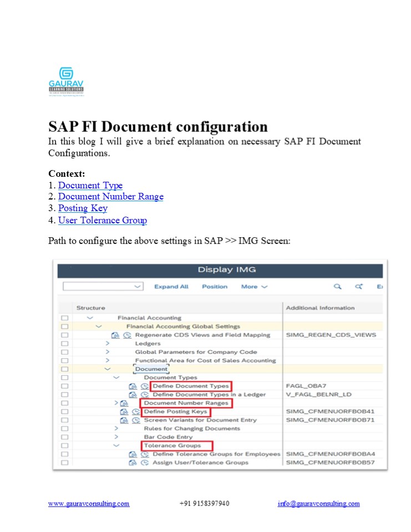
Task: Tick checkbox for Bar Code Entry row
Action: tap(65, 437)
